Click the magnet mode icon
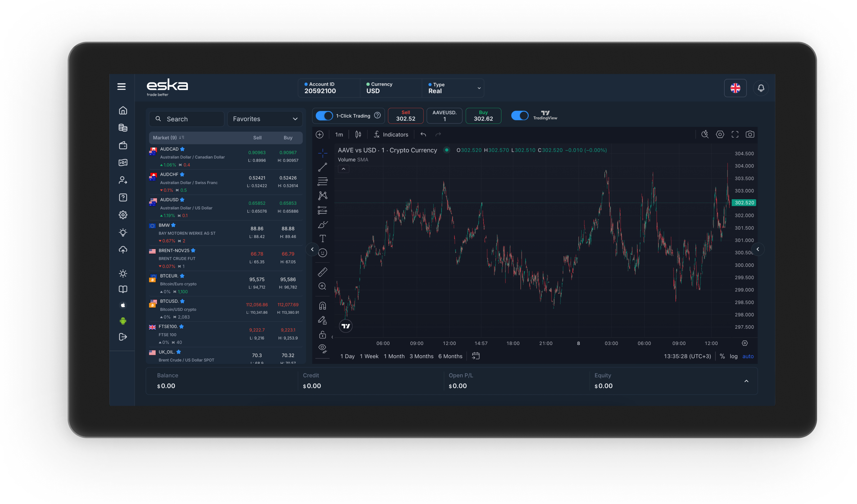 (x=322, y=306)
